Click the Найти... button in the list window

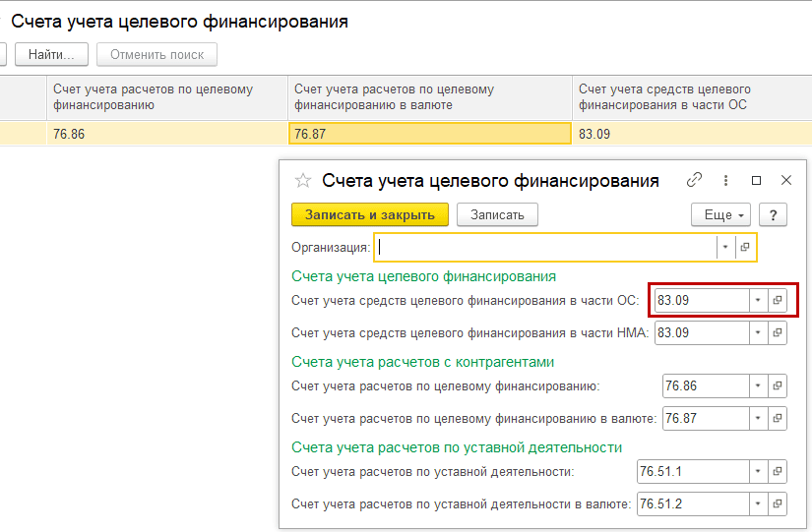click(51, 54)
